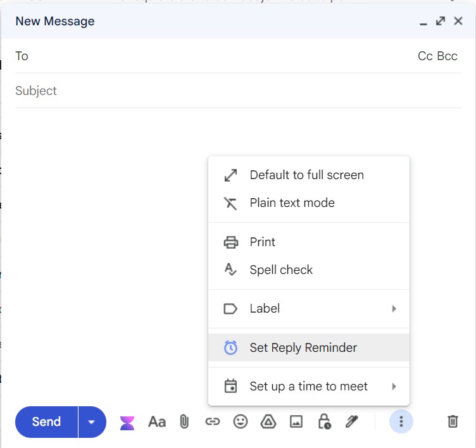476x448 pixels.
Task: Expand the Label submenu
Action: (309, 309)
